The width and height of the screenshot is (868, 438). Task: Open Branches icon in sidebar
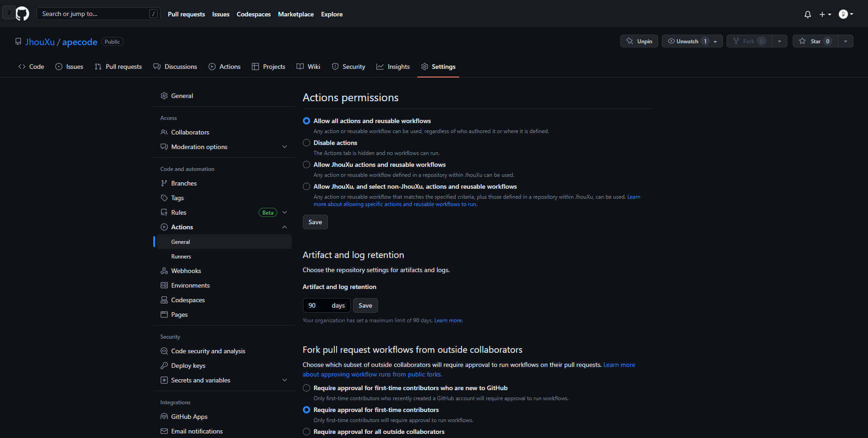pos(164,183)
